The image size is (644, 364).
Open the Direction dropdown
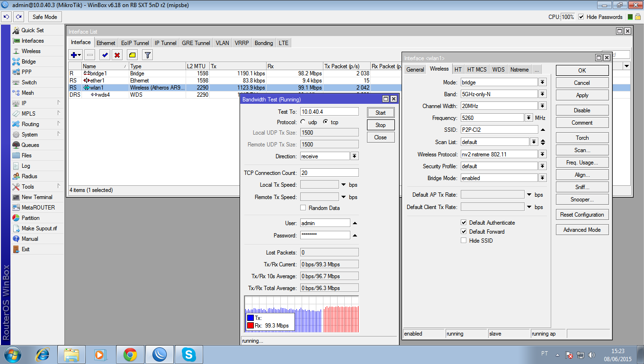(354, 156)
